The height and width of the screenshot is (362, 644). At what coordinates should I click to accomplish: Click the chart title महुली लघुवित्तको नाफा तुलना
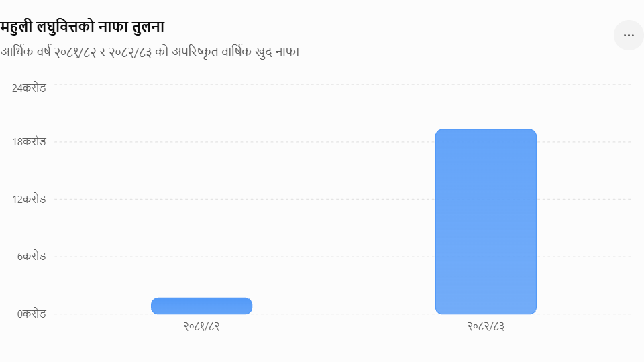pyautogui.click(x=82, y=27)
